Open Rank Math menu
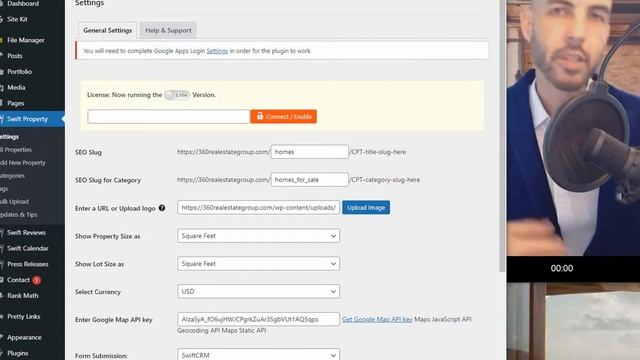Screen dimensions: 640x360 (x=22, y=296)
